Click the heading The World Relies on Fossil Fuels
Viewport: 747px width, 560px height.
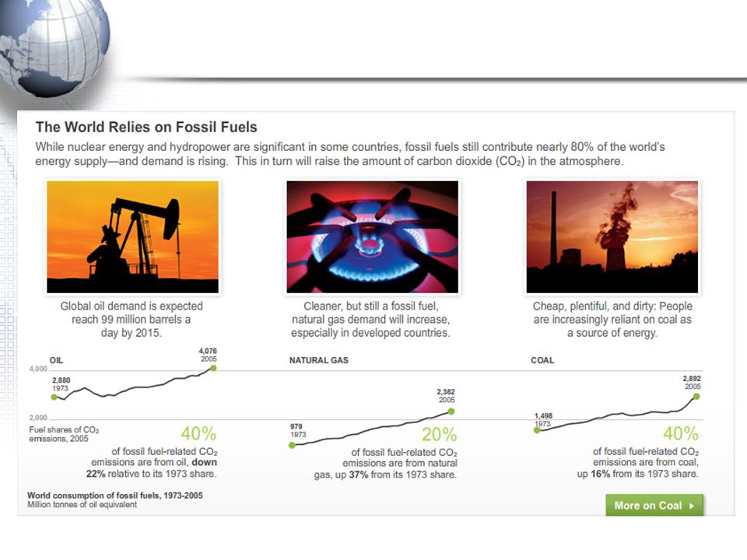[x=146, y=127]
